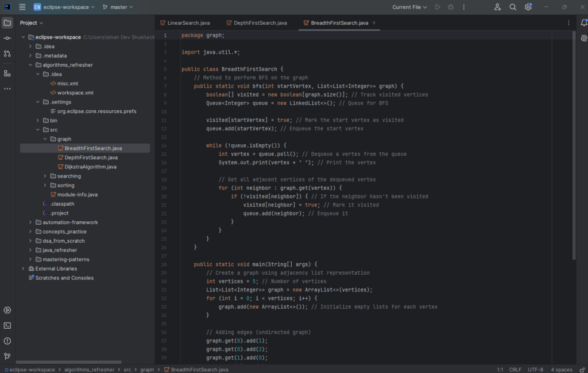Open the Terminal tool window

7,326
